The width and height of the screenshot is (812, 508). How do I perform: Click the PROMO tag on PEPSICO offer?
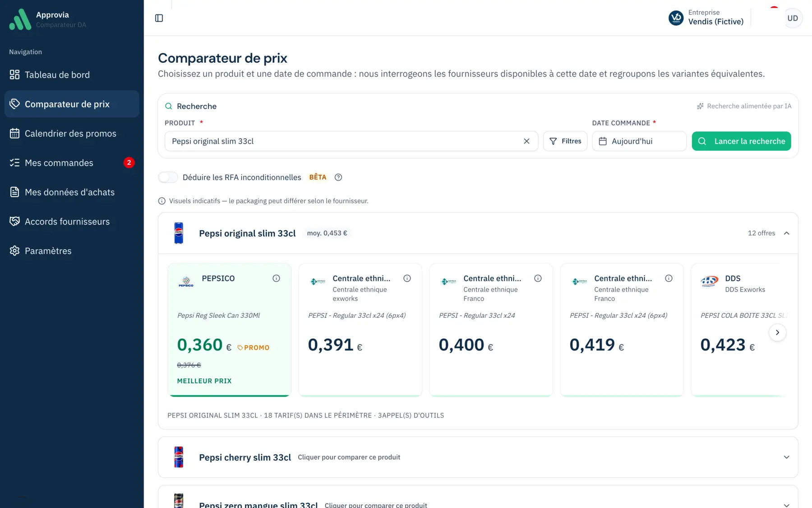coord(254,348)
